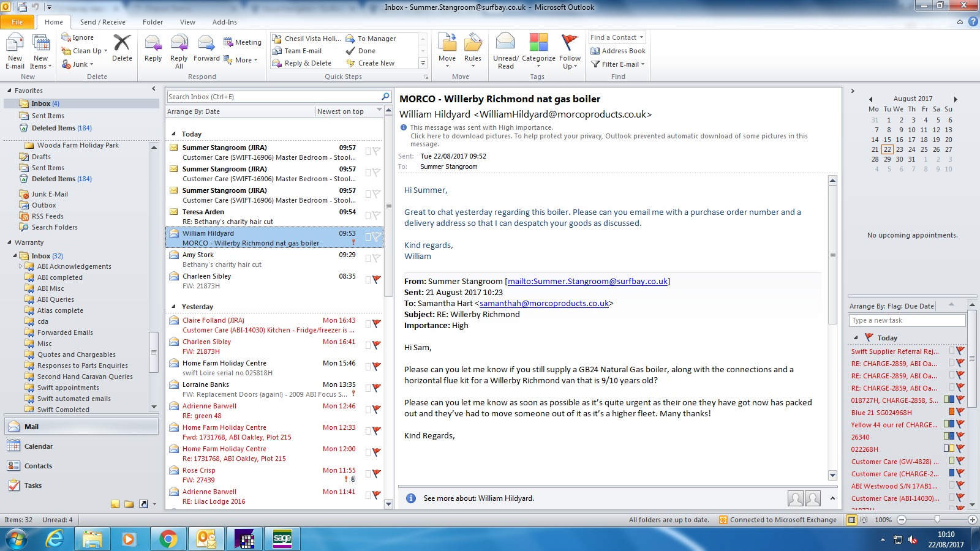Open the Address Book
This screenshot has width=980, height=551.
pyautogui.click(x=618, y=51)
